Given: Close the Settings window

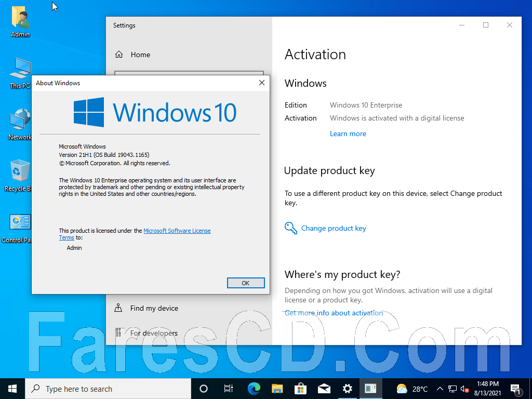Looking at the screenshot, I should click(x=509, y=25).
